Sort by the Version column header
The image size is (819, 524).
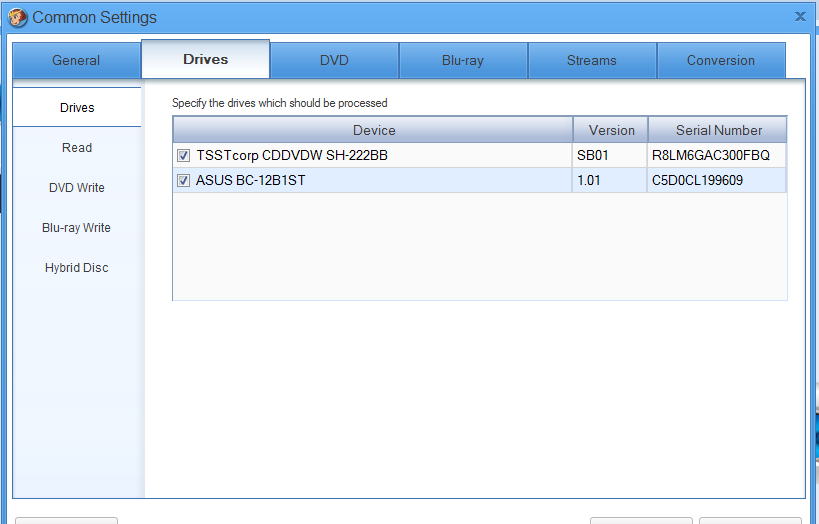(611, 130)
